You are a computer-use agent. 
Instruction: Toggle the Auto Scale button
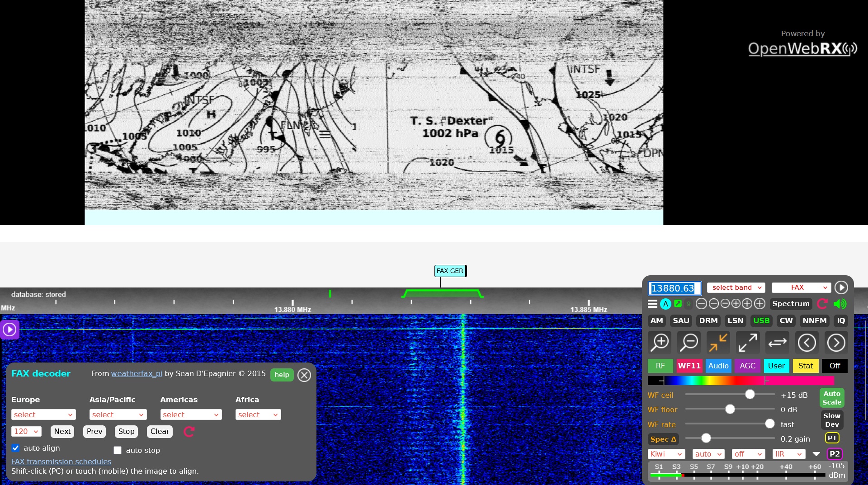tap(832, 397)
